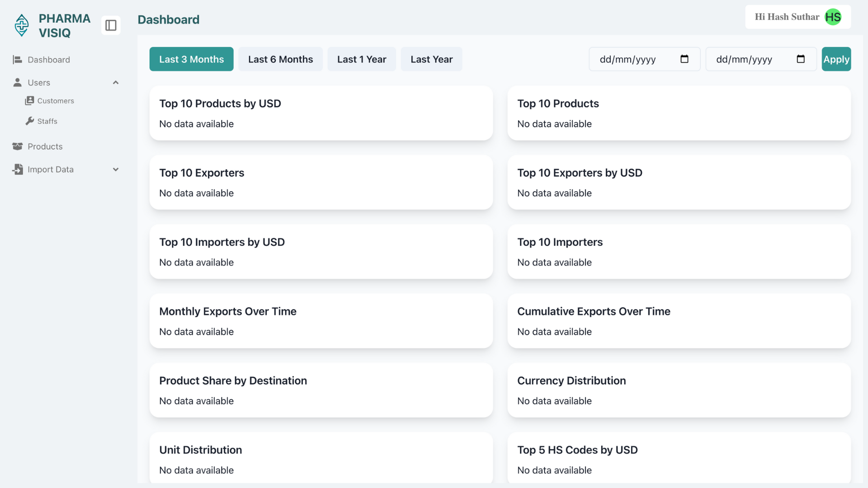Image resolution: width=868 pixels, height=488 pixels.
Task: Select the Last 3 Months filter
Action: tap(191, 59)
